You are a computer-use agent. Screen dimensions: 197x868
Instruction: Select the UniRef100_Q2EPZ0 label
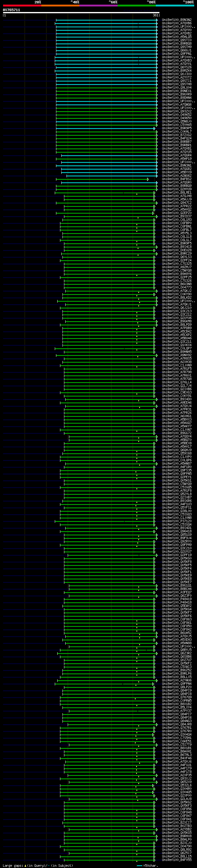(x=177, y=213)
